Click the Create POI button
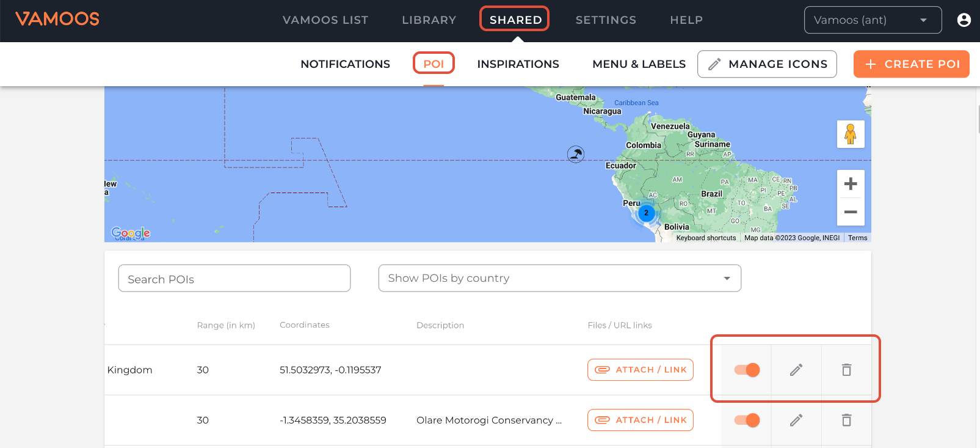 tap(911, 64)
